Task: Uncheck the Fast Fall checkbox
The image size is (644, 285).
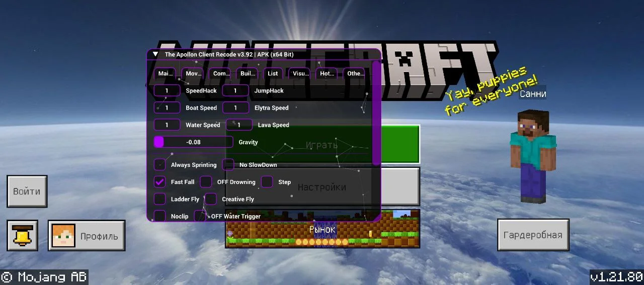Action: pos(159,182)
